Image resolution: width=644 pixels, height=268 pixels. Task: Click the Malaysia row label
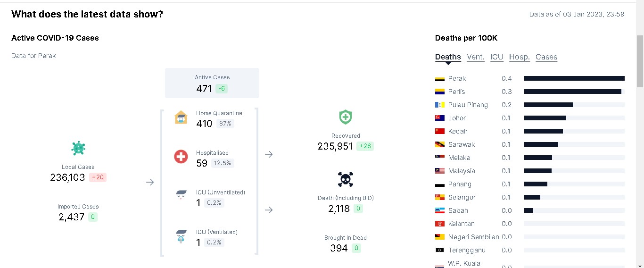pos(462,171)
